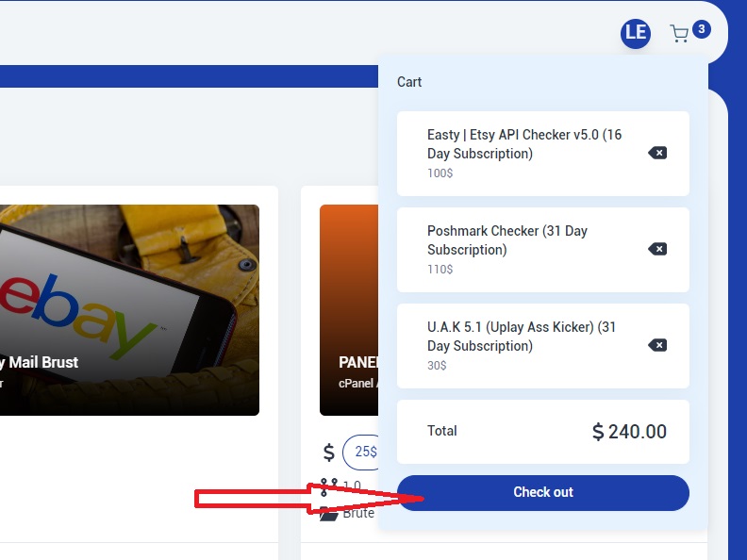Click the cart count badge showing 3
Image resolution: width=747 pixels, height=560 pixels.
coord(701,29)
